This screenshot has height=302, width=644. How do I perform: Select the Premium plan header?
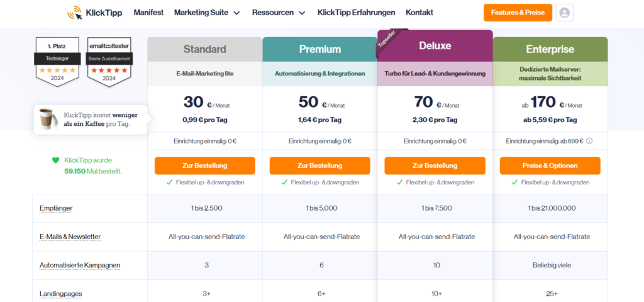click(x=319, y=49)
